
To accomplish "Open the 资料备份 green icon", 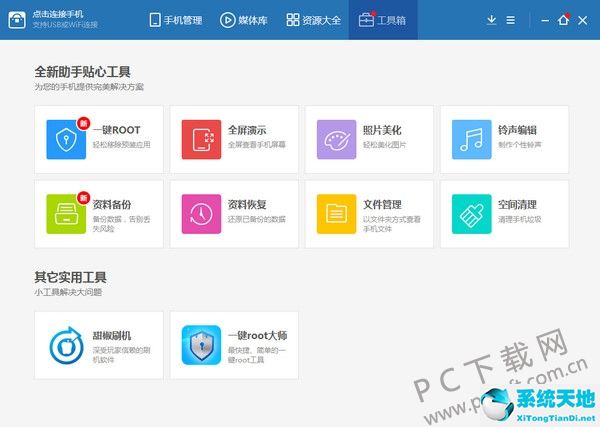I will [66, 214].
